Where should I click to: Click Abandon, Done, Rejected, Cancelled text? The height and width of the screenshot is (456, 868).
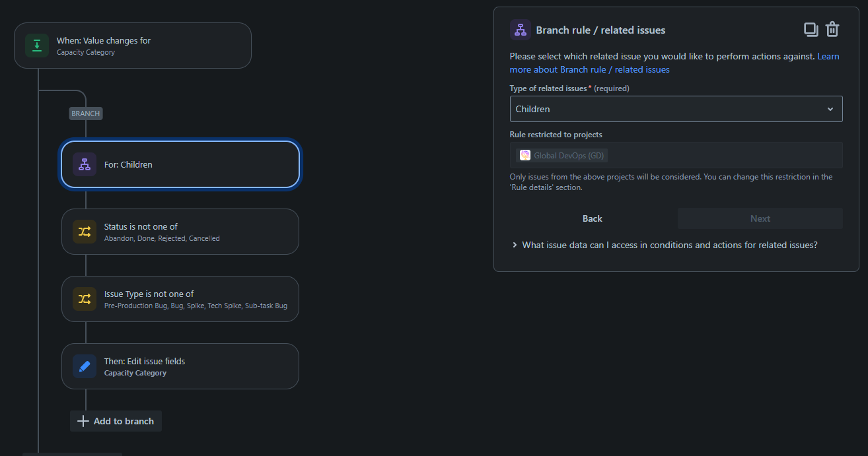point(162,238)
